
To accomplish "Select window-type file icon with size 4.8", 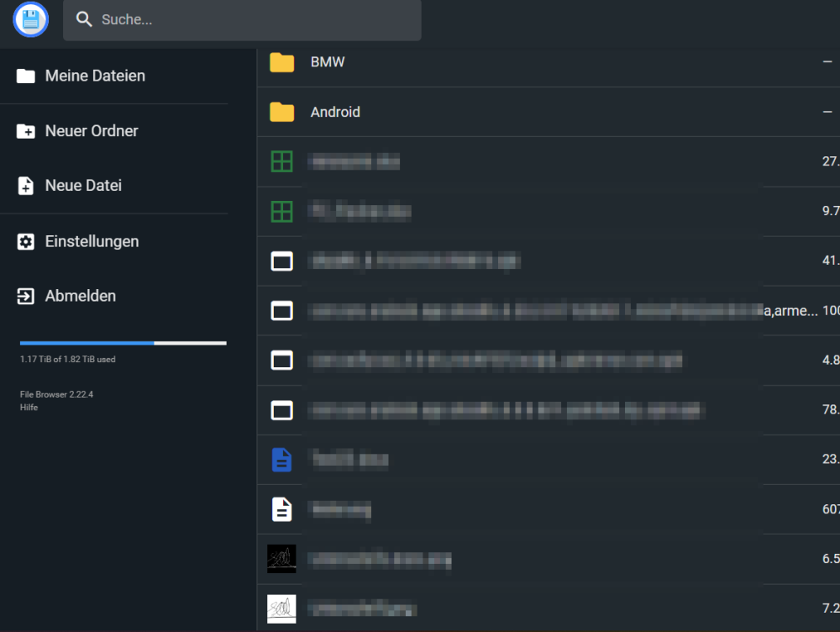I will point(281,361).
